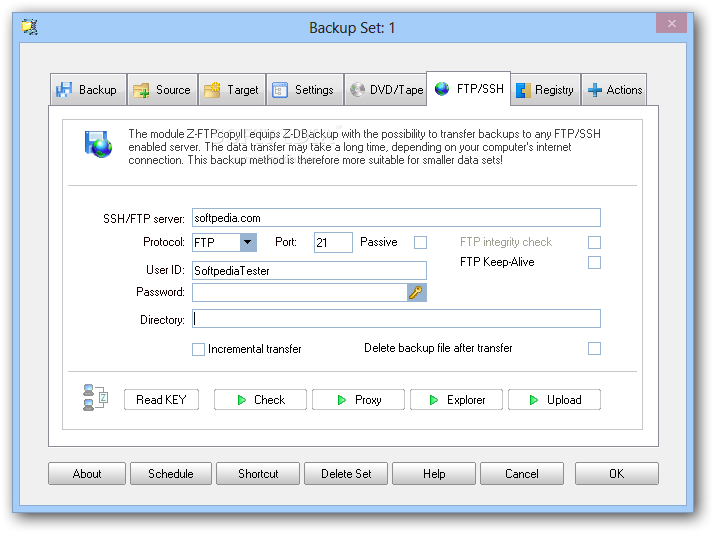The image size is (714, 533).
Task: Click the Delete Set button
Action: point(346,474)
